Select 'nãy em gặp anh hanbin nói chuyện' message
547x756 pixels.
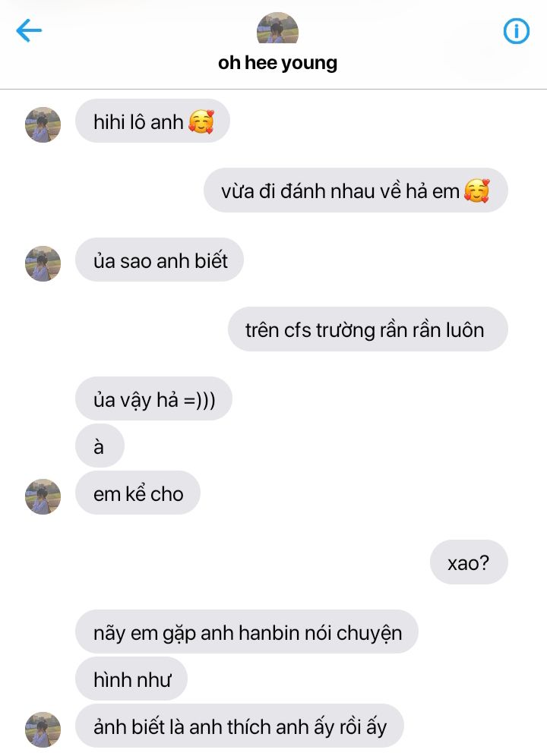247,632
